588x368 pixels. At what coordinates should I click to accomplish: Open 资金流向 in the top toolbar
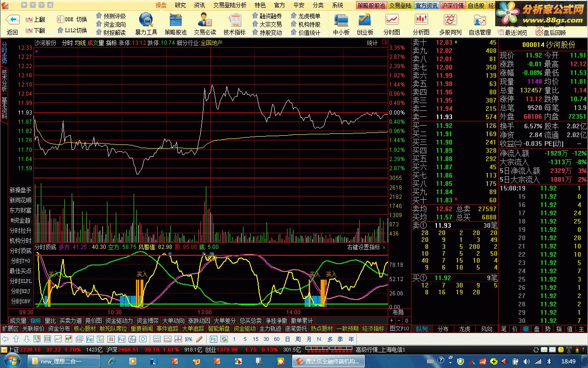coord(111,24)
